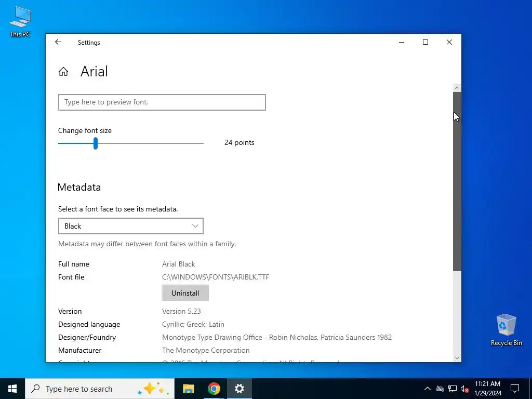Image resolution: width=532 pixels, height=399 pixels.
Task: Maximize the Settings window
Action: tap(425, 42)
